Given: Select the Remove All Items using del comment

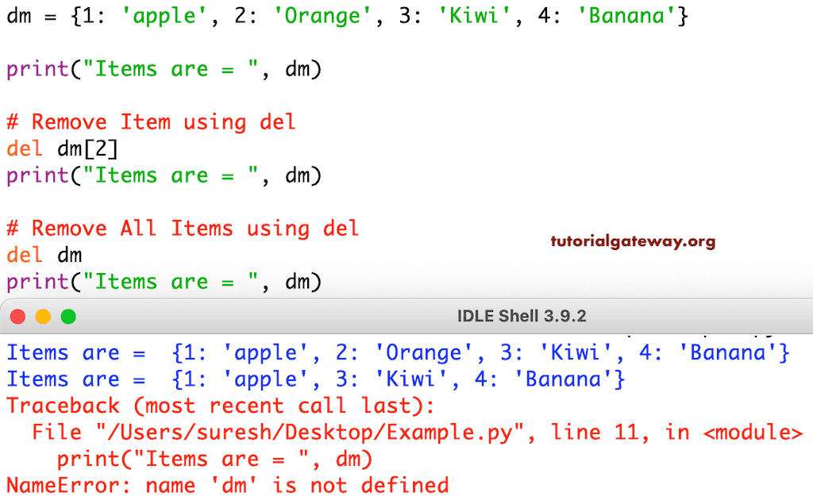Looking at the screenshot, I should (183, 228).
